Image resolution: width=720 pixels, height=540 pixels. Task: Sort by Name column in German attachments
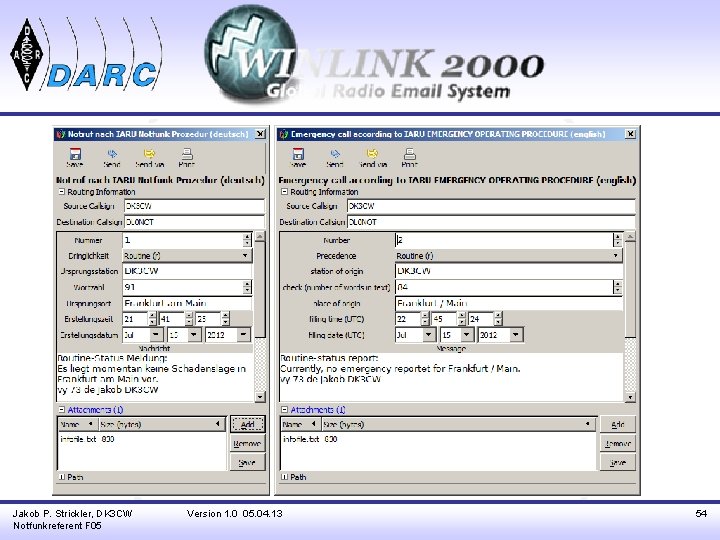(x=78, y=424)
